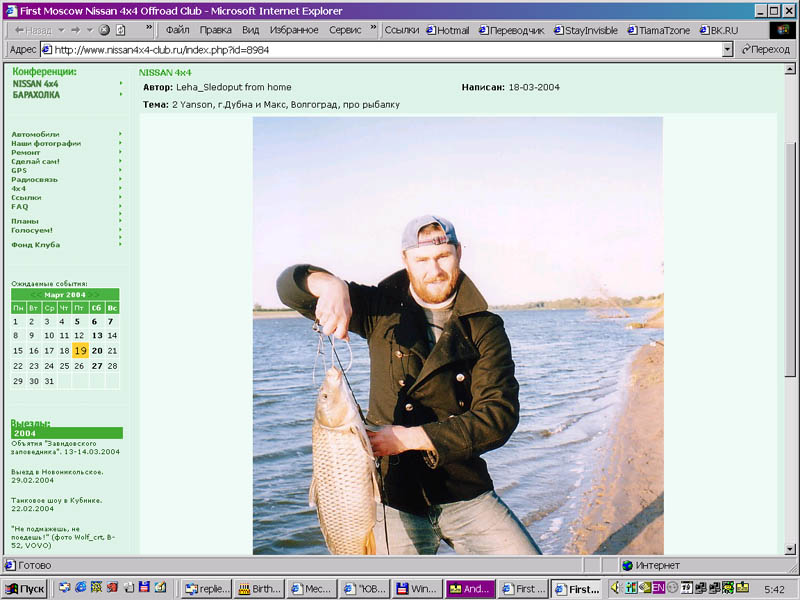The image size is (800, 600).
Task: Click the Ссылки links bar label
Action: click(402, 30)
